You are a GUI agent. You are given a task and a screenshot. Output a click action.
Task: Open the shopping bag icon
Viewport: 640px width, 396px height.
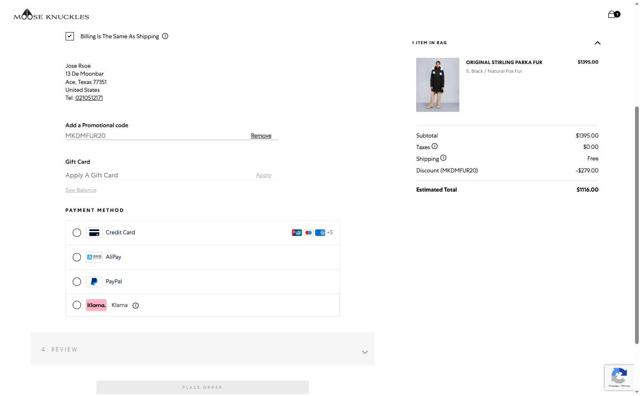point(613,14)
